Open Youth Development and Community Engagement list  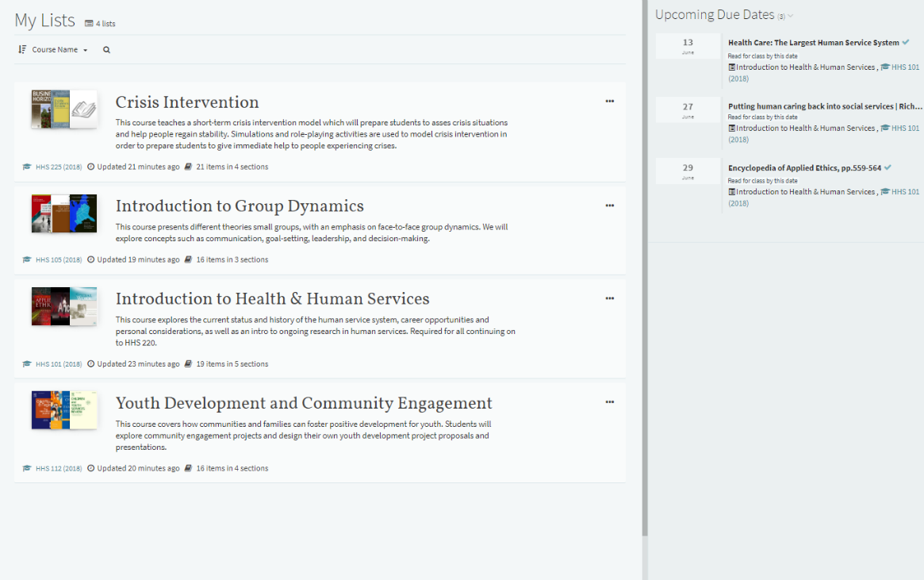tap(304, 403)
